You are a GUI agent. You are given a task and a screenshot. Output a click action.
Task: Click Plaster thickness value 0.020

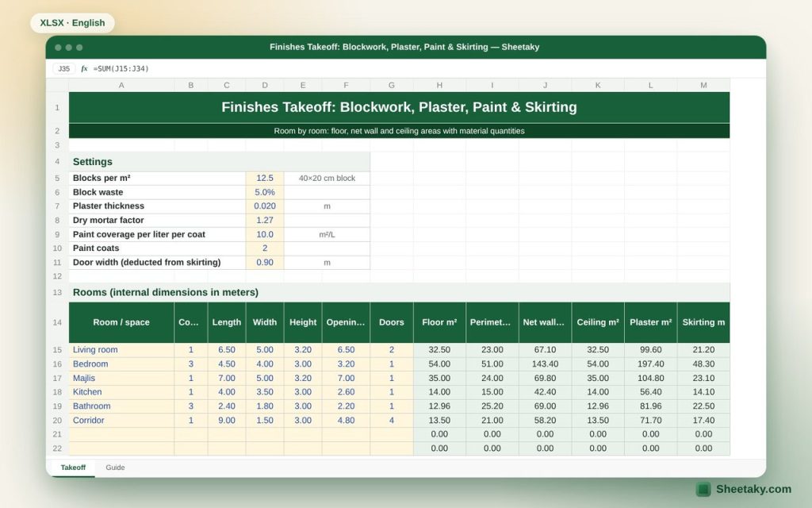click(x=265, y=206)
